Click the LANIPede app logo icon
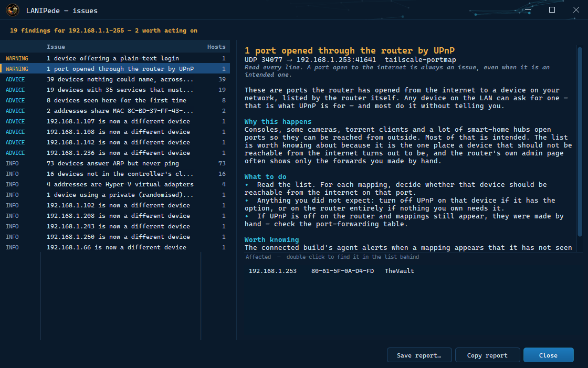Image resolution: width=588 pixels, height=368 pixels. [13, 10]
